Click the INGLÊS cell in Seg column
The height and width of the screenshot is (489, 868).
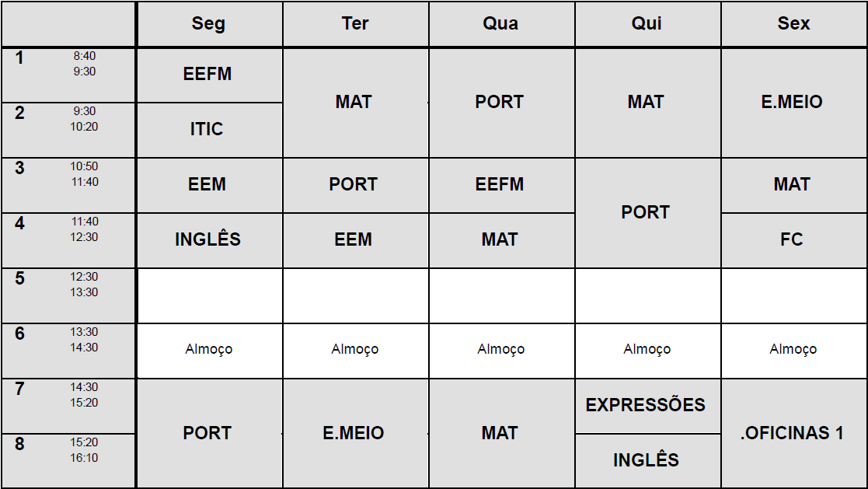207,239
